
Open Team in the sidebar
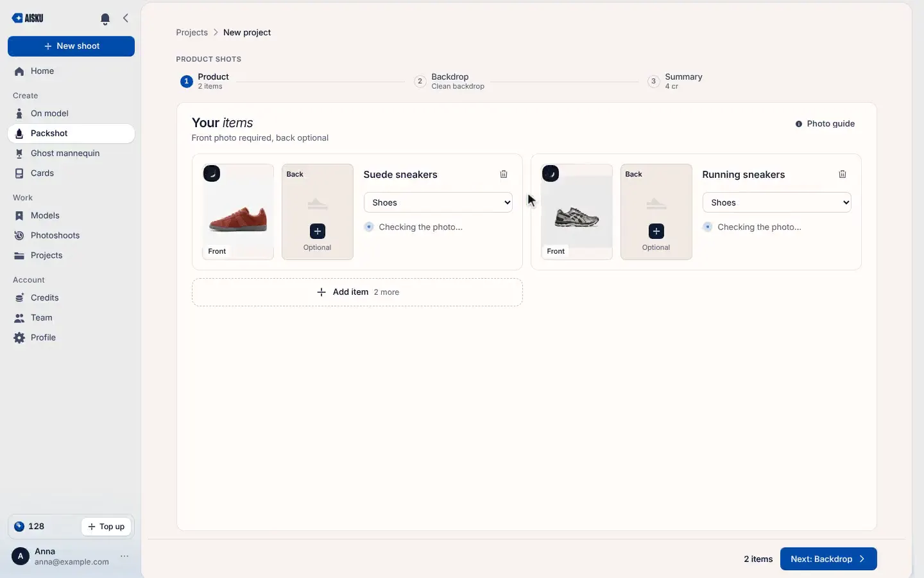[x=71, y=318]
